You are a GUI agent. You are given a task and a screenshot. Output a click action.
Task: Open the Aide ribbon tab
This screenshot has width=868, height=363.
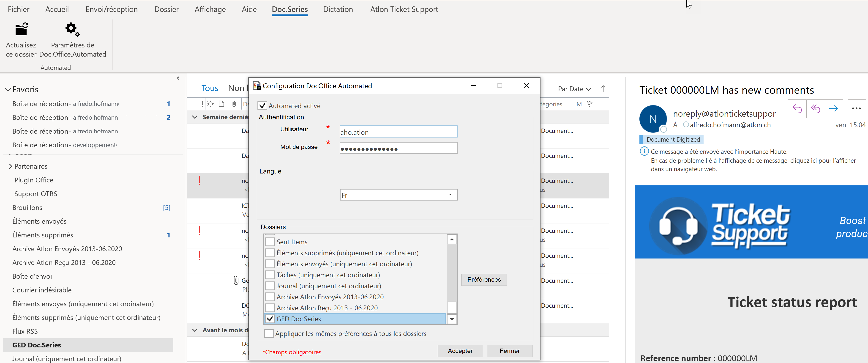click(x=249, y=9)
